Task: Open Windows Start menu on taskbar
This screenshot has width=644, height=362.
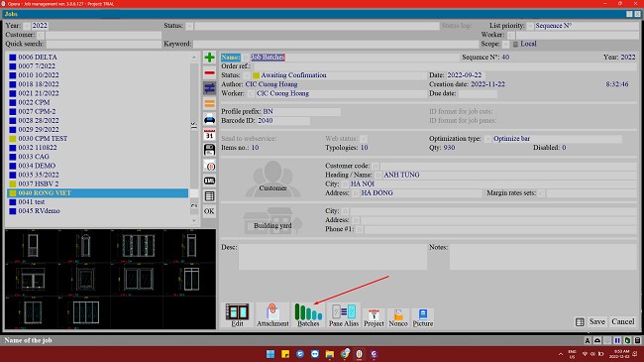Action: pyautogui.click(x=270, y=354)
